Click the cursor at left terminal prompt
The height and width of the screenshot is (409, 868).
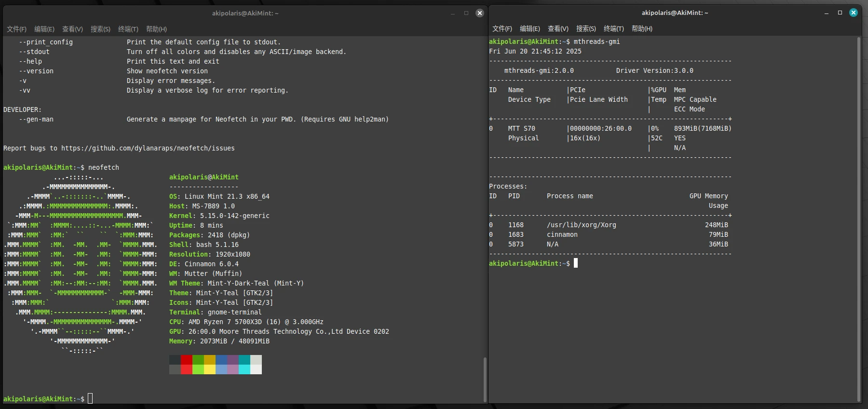coord(90,399)
